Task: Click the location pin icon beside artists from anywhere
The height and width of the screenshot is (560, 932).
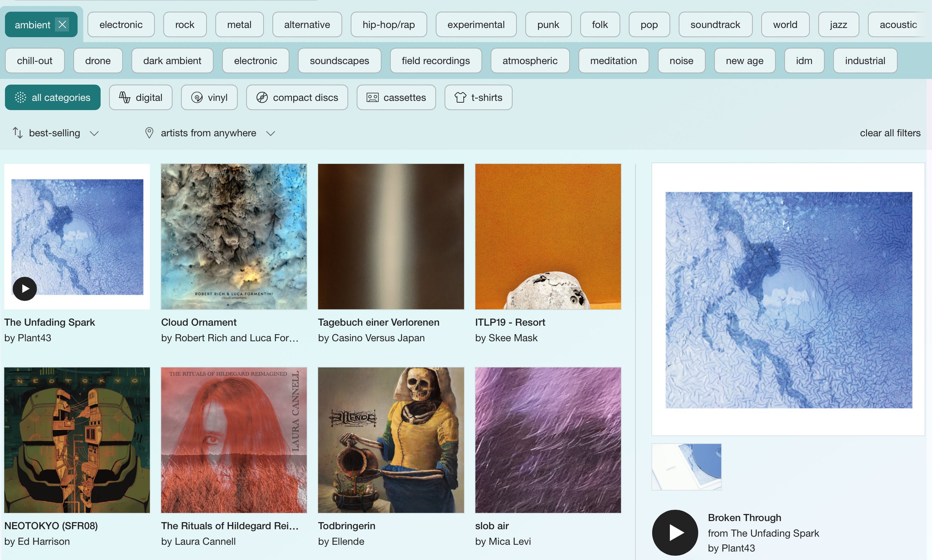Action: point(149,133)
